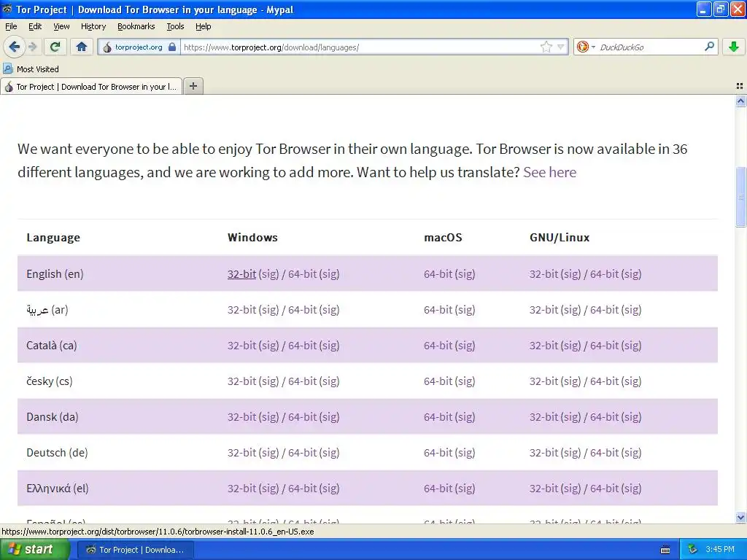Click the Most Visited bookmark label
This screenshot has height=560, width=747.
(38, 69)
